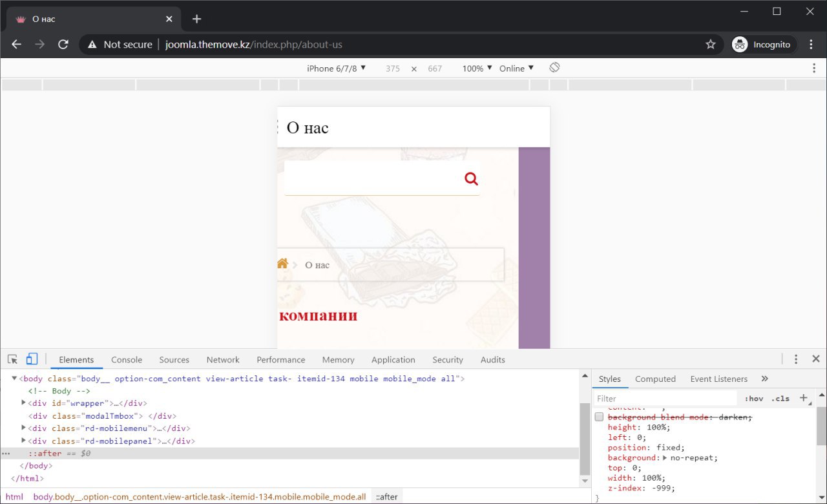Click the html breadcrumb in DevTools
The image size is (827, 504).
pos(14,497)
